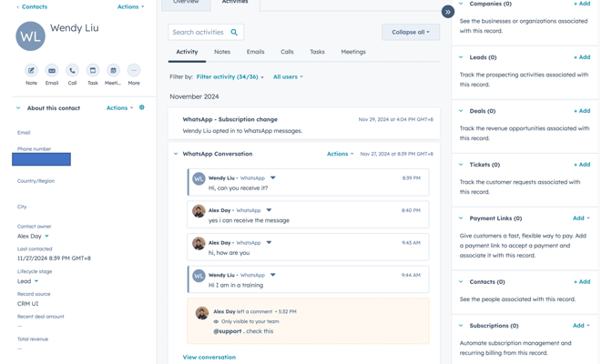
Task: Collapse the About this contact section
Action: [18, 108]
